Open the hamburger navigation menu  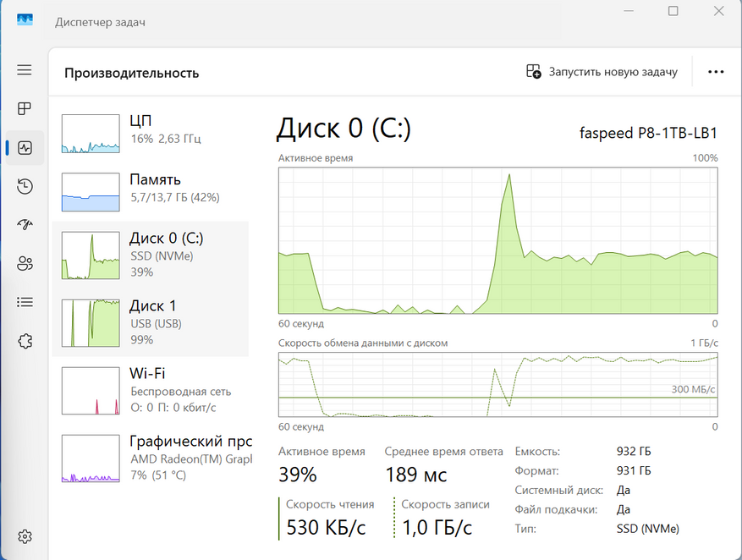(x=25, y=71)
